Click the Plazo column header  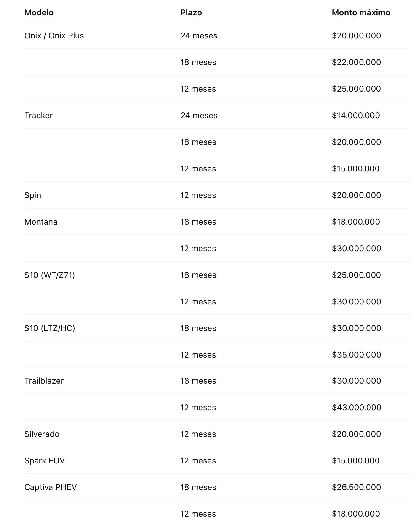point(191,13)
